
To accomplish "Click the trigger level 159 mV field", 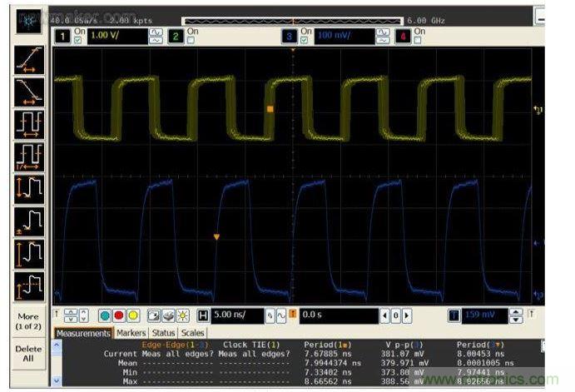I will (482, 316).
